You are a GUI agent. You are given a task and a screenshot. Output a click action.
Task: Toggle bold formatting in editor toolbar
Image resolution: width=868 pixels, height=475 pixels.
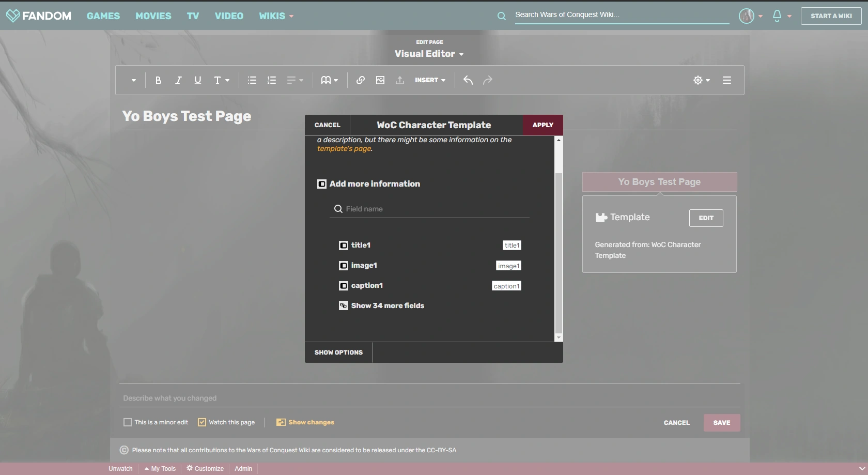point(158,80)
